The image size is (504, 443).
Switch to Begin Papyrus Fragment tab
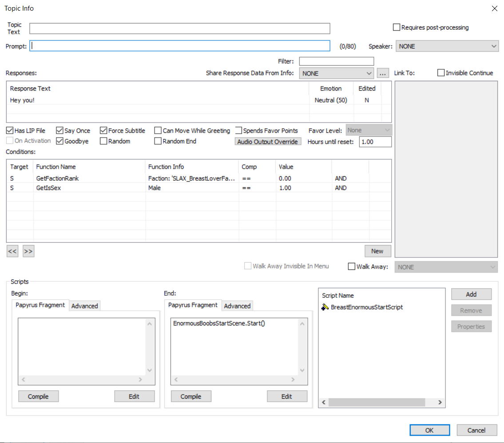tap(40, 305)
